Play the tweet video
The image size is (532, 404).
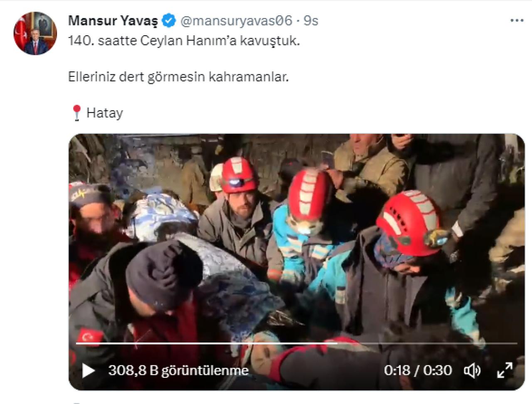88,370
